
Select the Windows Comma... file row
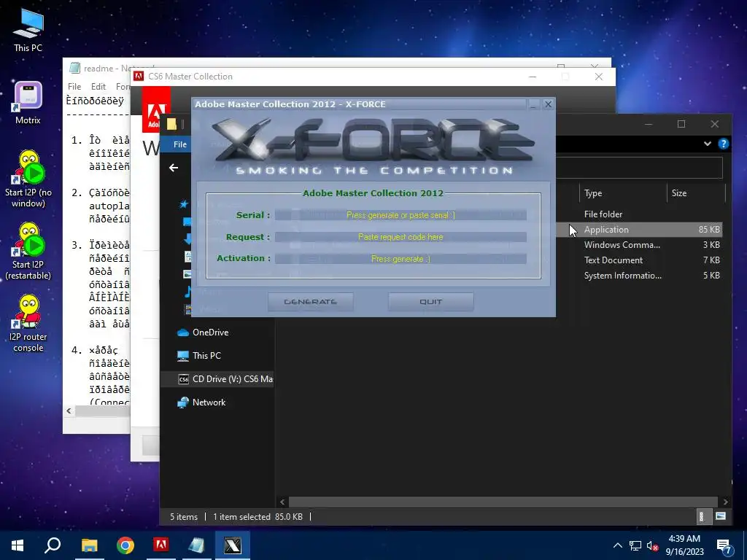click(639, 245)
